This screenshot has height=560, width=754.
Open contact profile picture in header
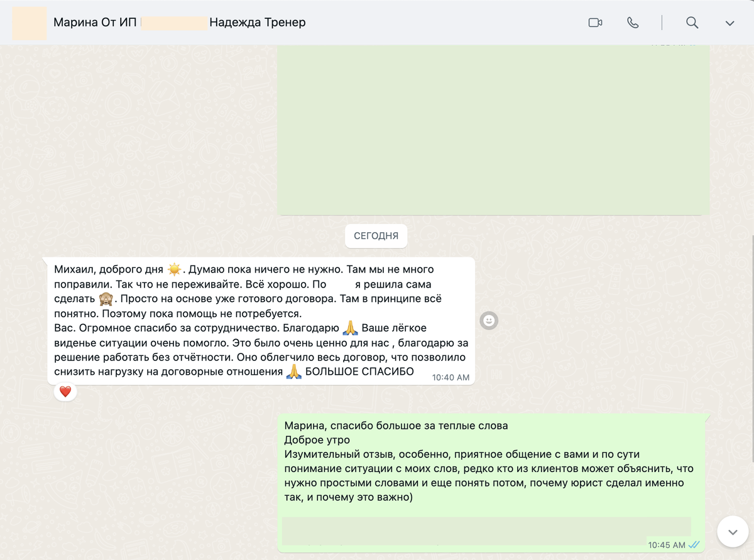tap(30, 23)
